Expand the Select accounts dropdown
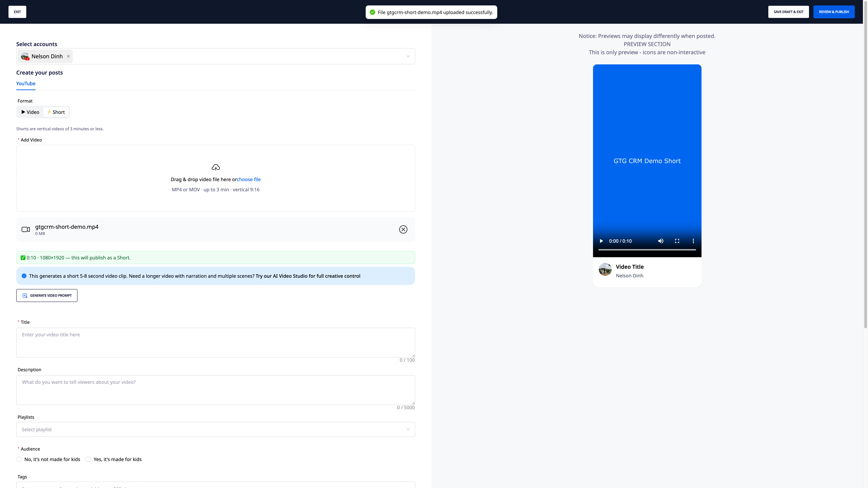868x488 pixels. [408, 56]
